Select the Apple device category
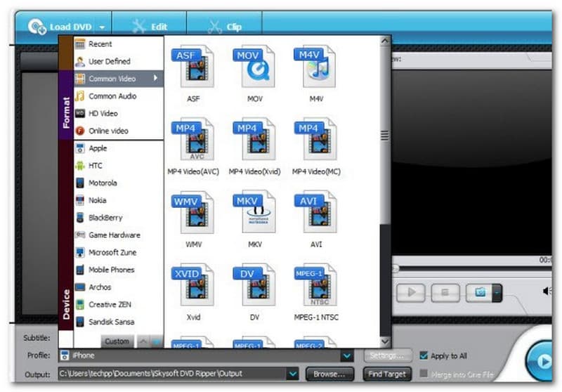Screen dimensions: 562x392 pyautogui.click(x=98, y=148)
